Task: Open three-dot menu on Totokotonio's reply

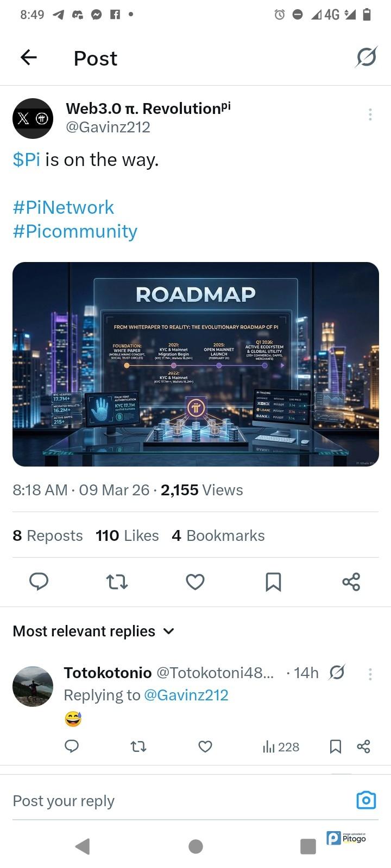Action: pyautogui.click(x=370, y=674)
